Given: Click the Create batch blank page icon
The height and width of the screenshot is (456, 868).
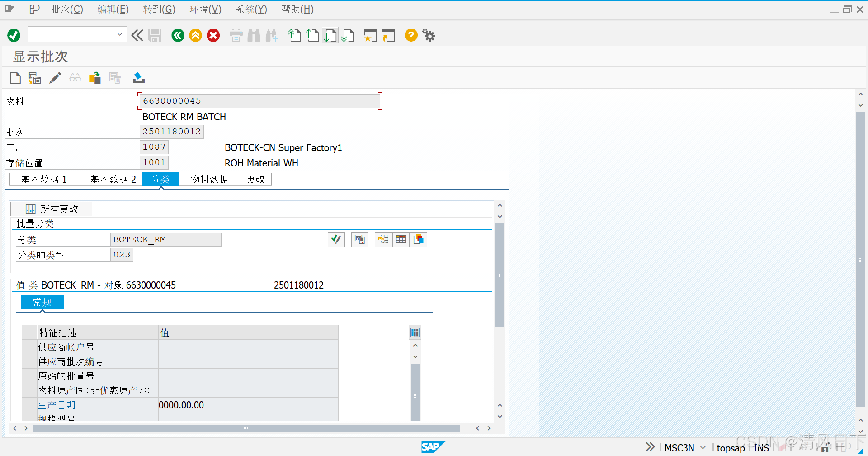Looking at the screenshot, I should click(x=15, y=78).
